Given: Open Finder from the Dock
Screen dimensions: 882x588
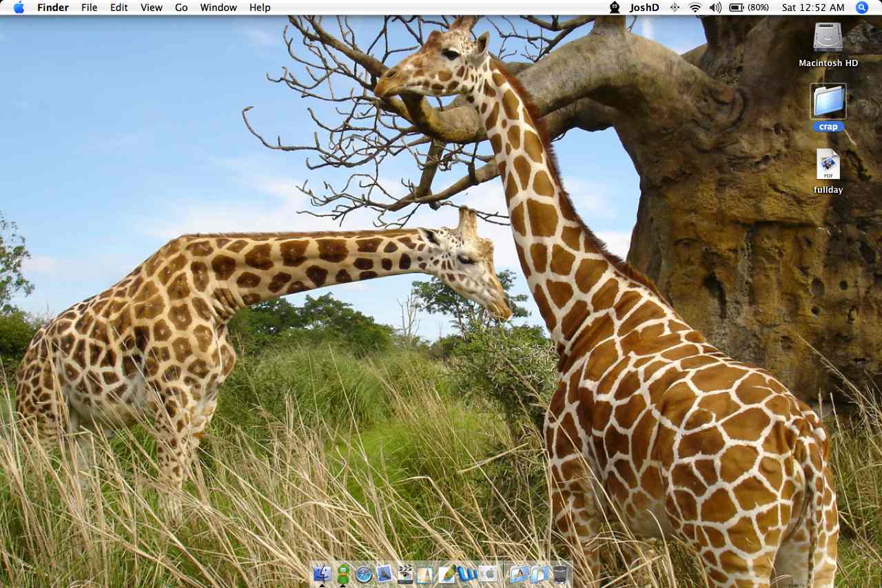Looking at the screenshot, I should (322, 574).
